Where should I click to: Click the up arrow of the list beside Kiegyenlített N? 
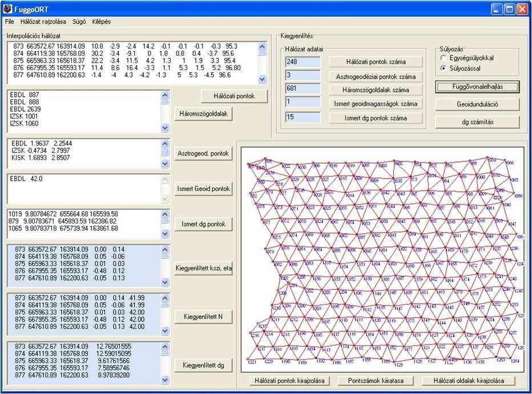pyautogui.click(x=165, y=298)
